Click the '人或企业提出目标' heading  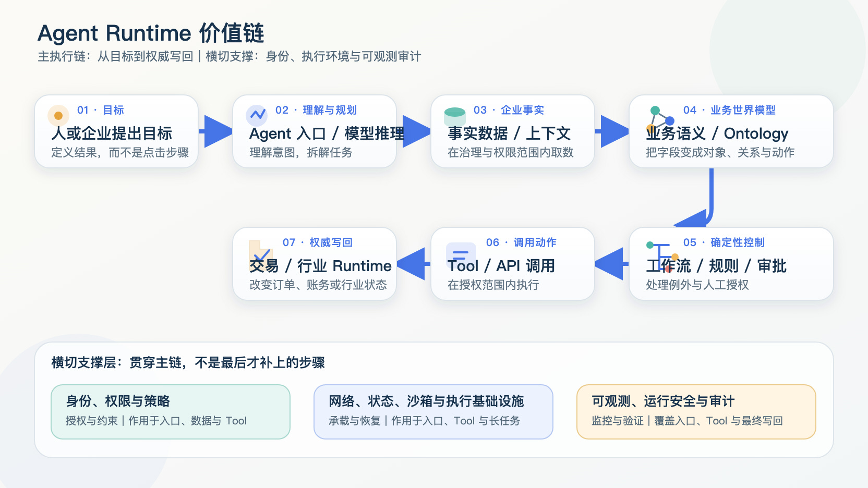pyautogui.click(x=112, y=133)
